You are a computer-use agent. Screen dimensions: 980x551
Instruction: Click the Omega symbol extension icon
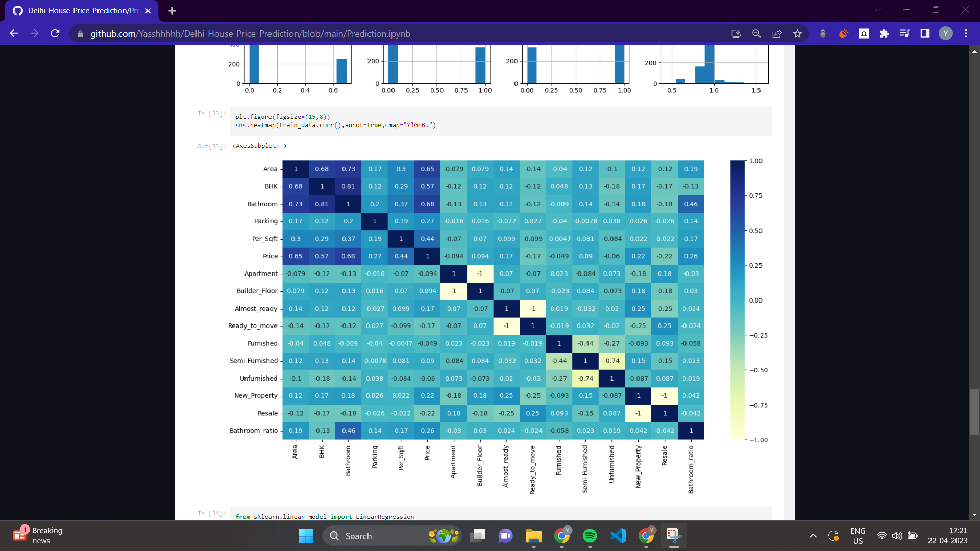pos(863,33)
